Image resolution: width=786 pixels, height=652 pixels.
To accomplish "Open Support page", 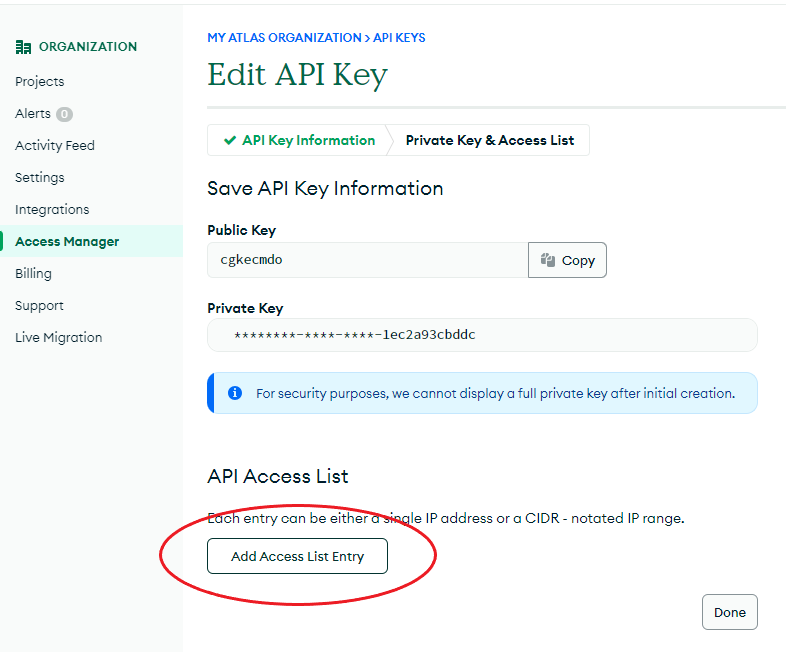I will point(39,306).
